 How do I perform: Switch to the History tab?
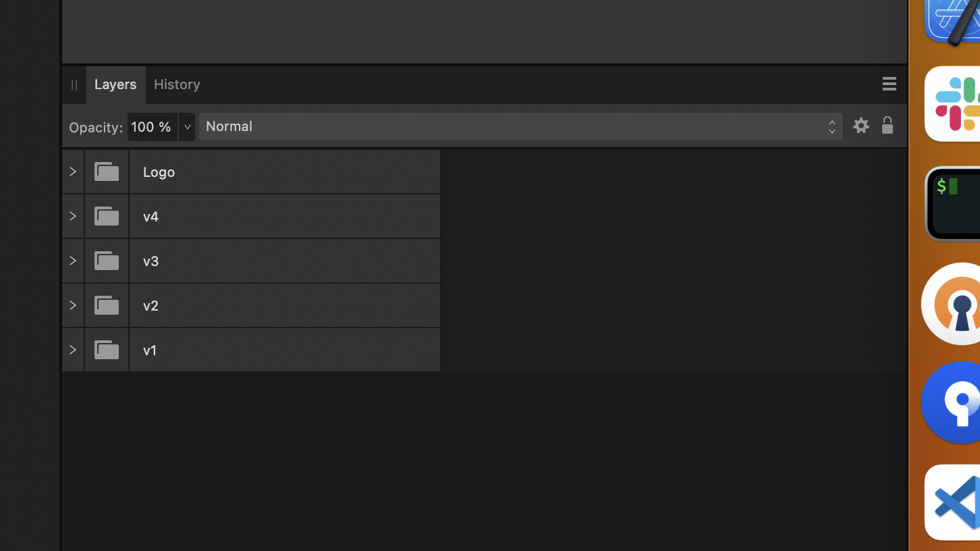click(177, 84)
